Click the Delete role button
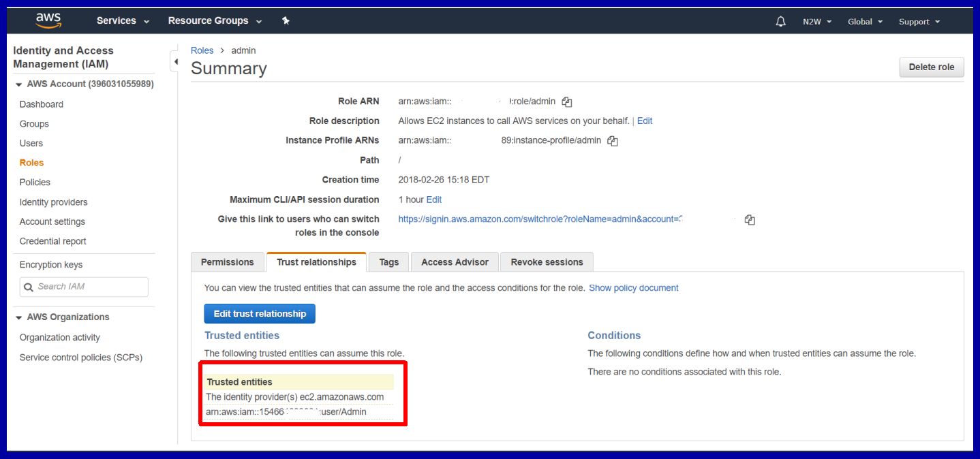The width and height of the screenshot is (980, 459). [x=932, y=67]
